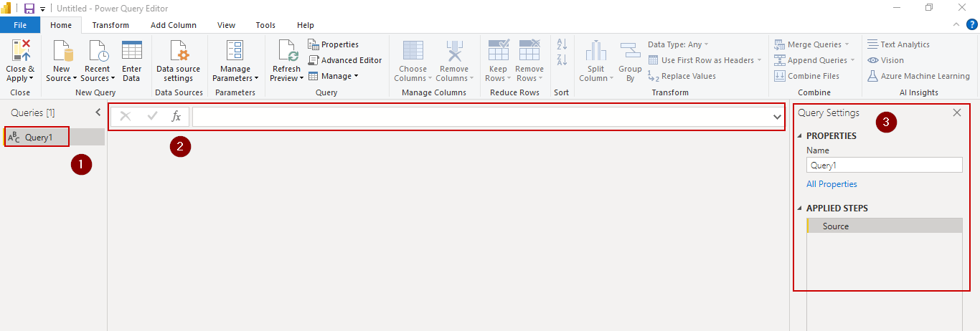Sort descending with the Z-A icon
Viewport: 980px width, 331px height.
(562, 60)
